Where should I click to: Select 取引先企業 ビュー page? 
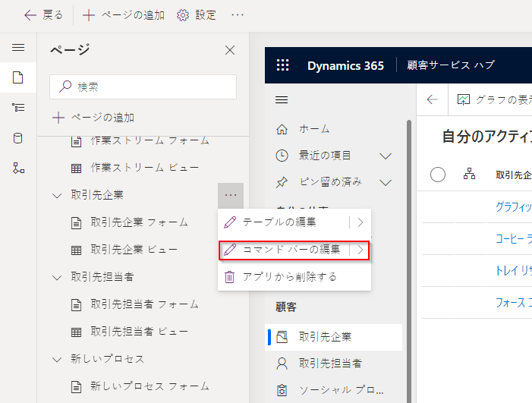click(x=124, y=250)
